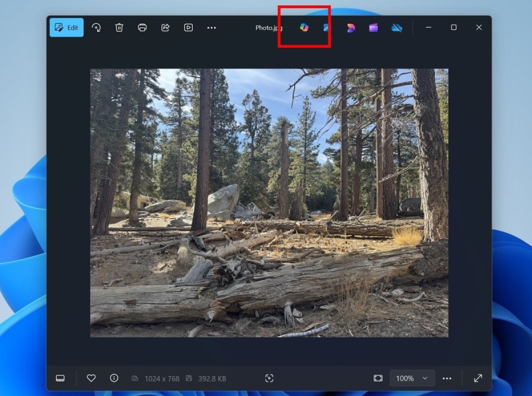Launch visual search with the lens icon
The image size is (532, 396).
tap(269, 378)
